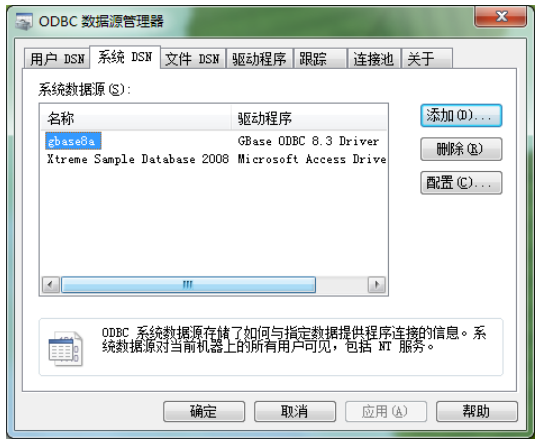Screen dimensions: 542x445
Task: Go to the 跟踪 tab
Action: pos(320,58)
